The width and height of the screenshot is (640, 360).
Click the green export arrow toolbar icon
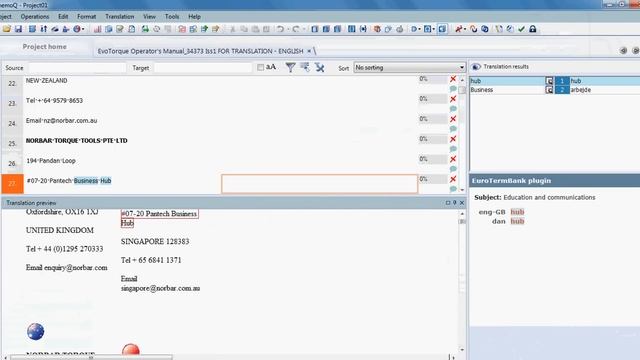(x=204, y=29)
